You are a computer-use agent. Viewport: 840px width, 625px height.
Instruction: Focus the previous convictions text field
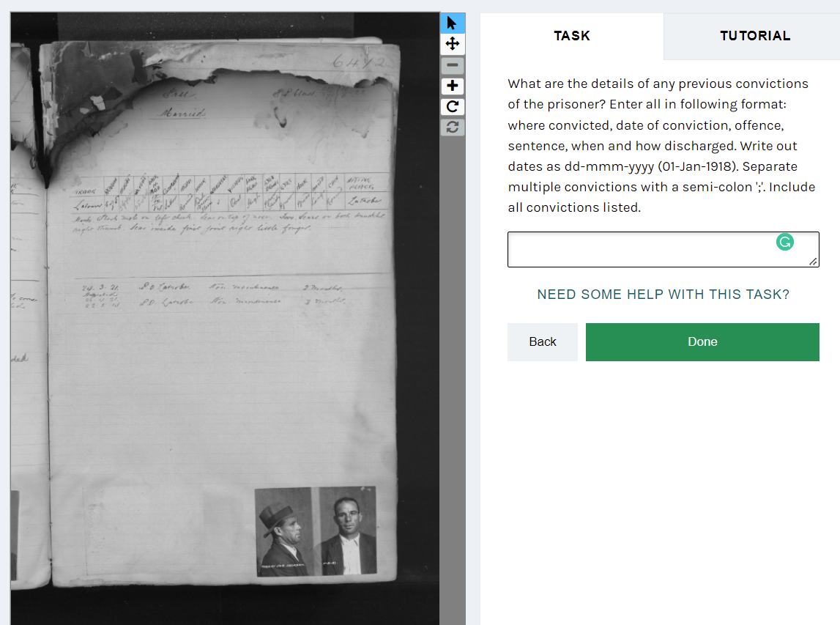pos(664,249)
